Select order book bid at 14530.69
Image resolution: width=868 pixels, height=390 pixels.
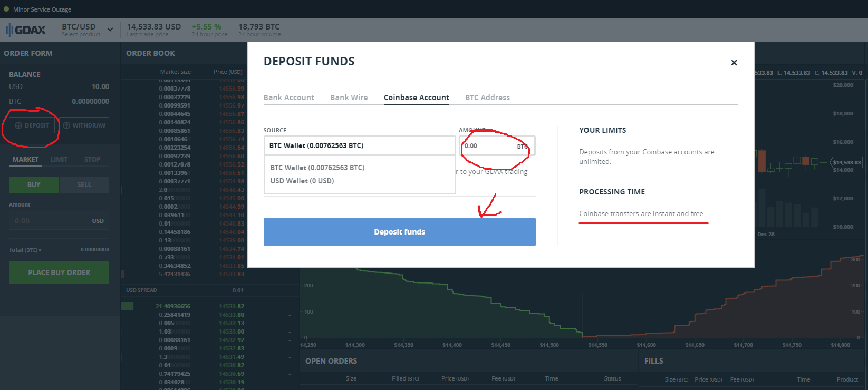click(x=210, y=374)
